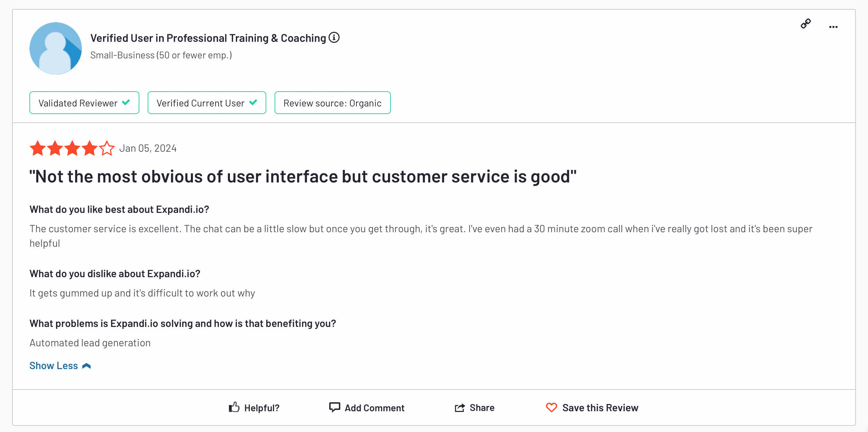Open the three-dots more options menu
The image size is (868, 432).
point(833,27)
